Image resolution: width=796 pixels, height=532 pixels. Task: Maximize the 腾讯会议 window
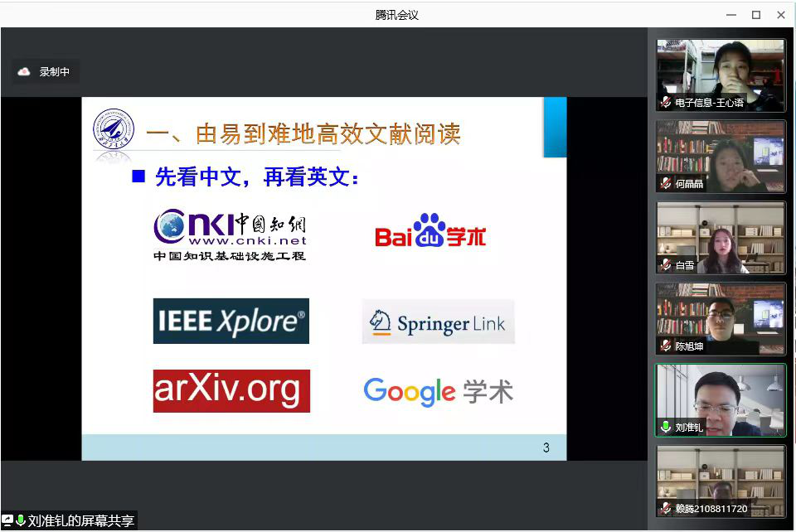tap(755, 15)
